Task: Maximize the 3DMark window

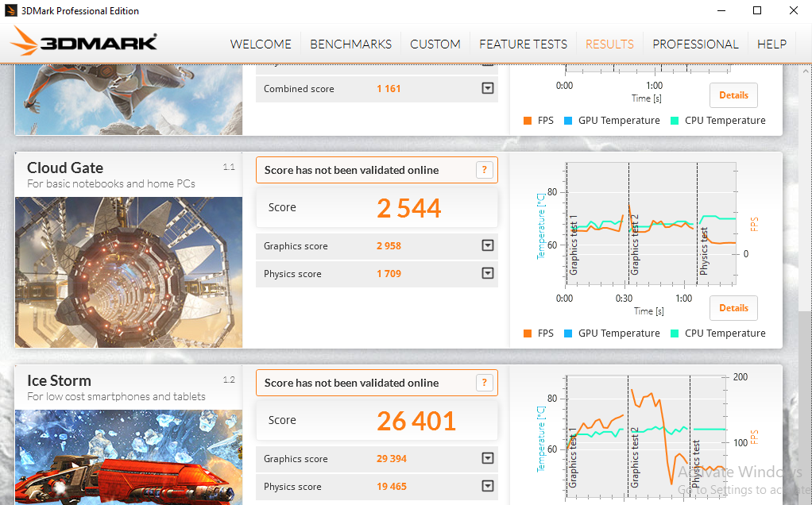Action: point(757,10)
